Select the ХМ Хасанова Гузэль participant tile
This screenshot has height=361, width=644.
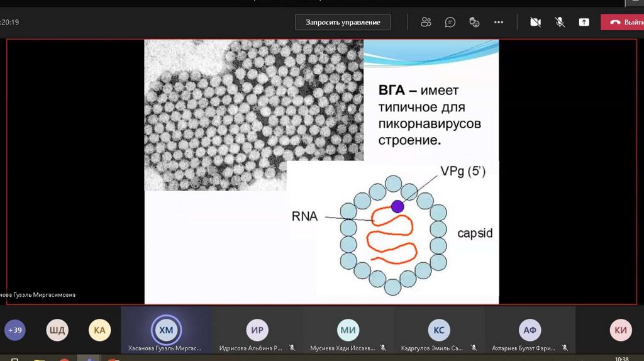166,330
